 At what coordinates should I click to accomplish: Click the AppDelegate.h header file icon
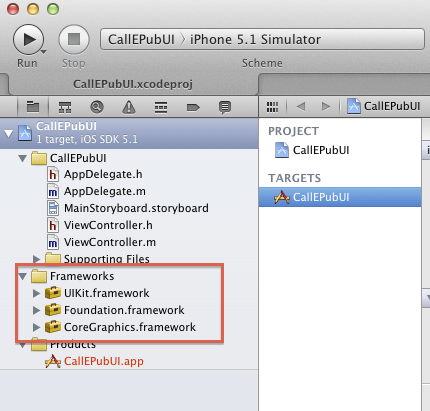[53, 174]
